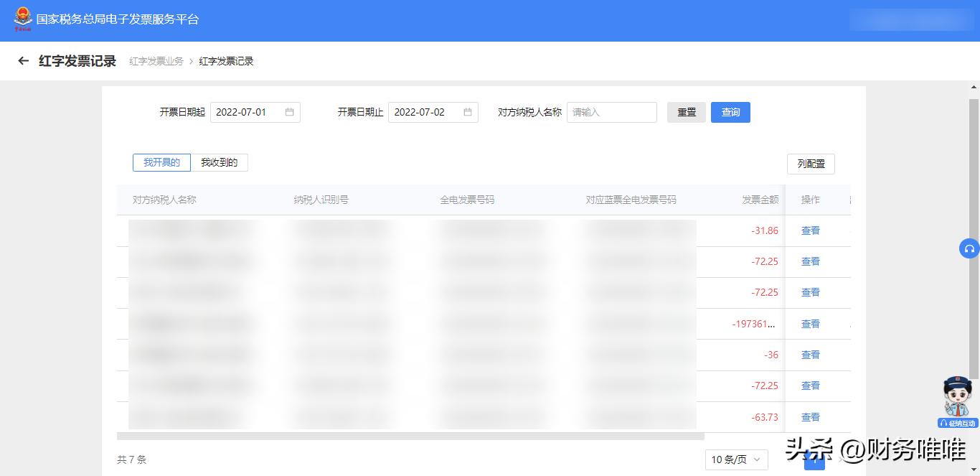The width and height of the screenshot is (980, 476).
Task: Open the 列配置 column settings
Action: [811, 164]
